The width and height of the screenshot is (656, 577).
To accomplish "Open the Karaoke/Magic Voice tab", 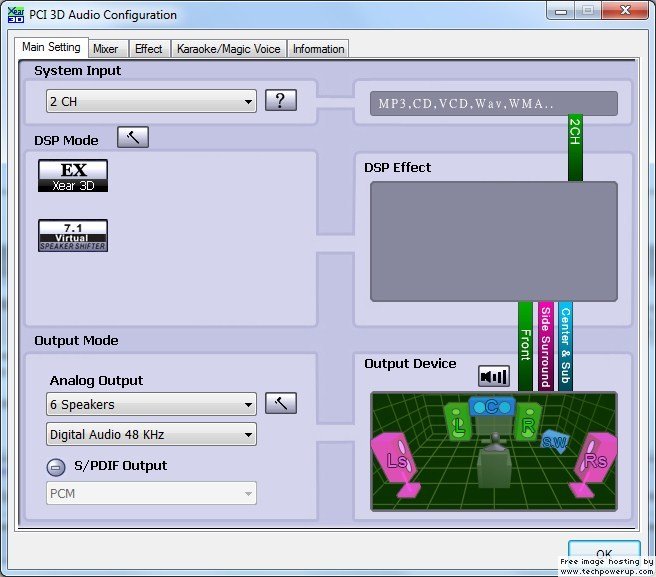I will (228, 49).
